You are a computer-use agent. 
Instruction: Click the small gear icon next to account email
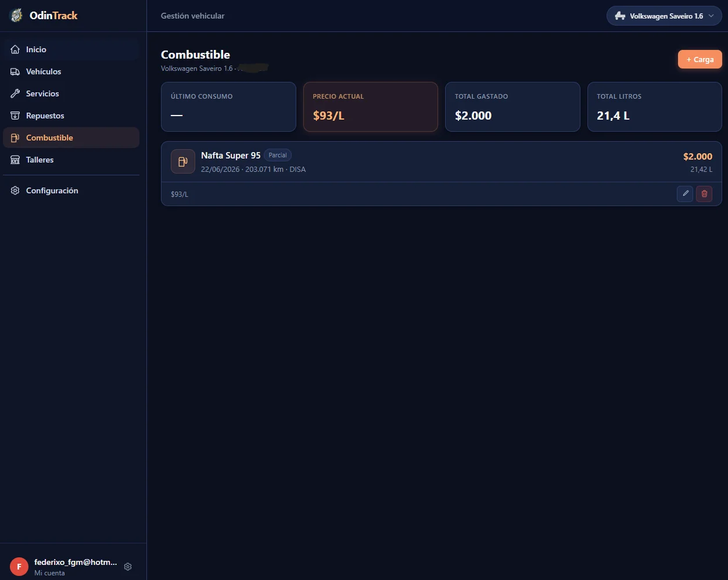(128, 567)
